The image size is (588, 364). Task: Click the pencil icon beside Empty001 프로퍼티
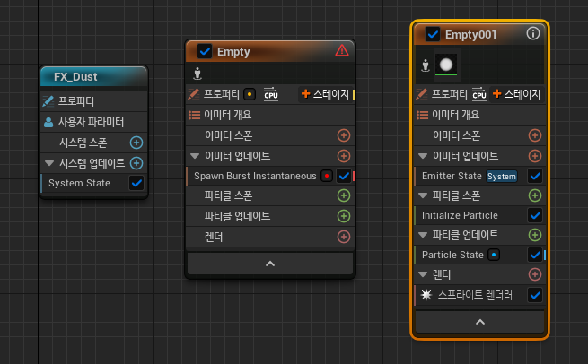(x=422, y=94)
